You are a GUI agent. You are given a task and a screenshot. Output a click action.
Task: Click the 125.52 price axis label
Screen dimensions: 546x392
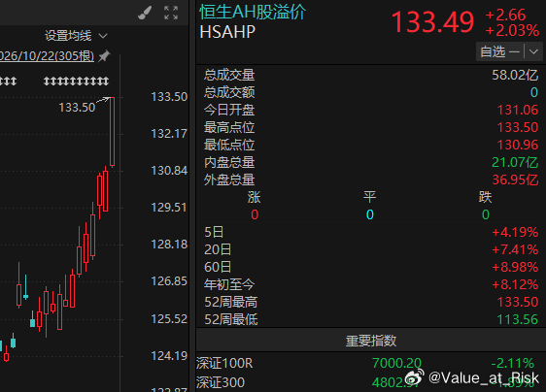(169, 318)
